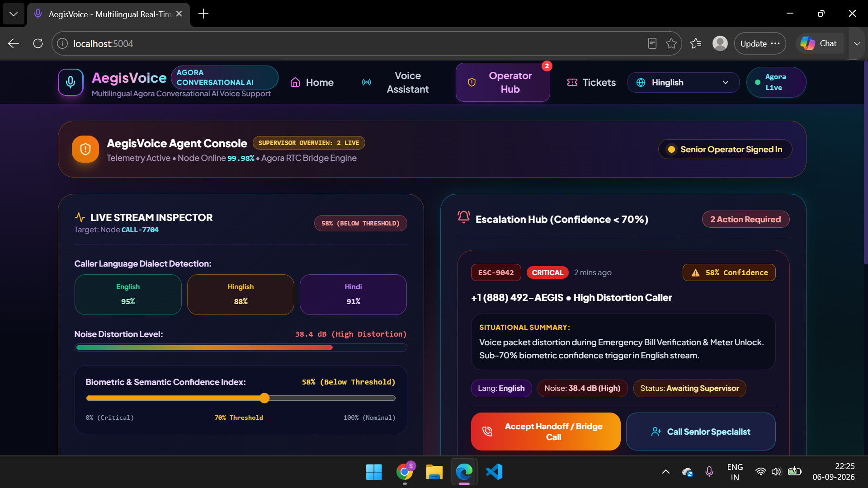Expand the Edge sidebar chevron

tap(857, 43)
